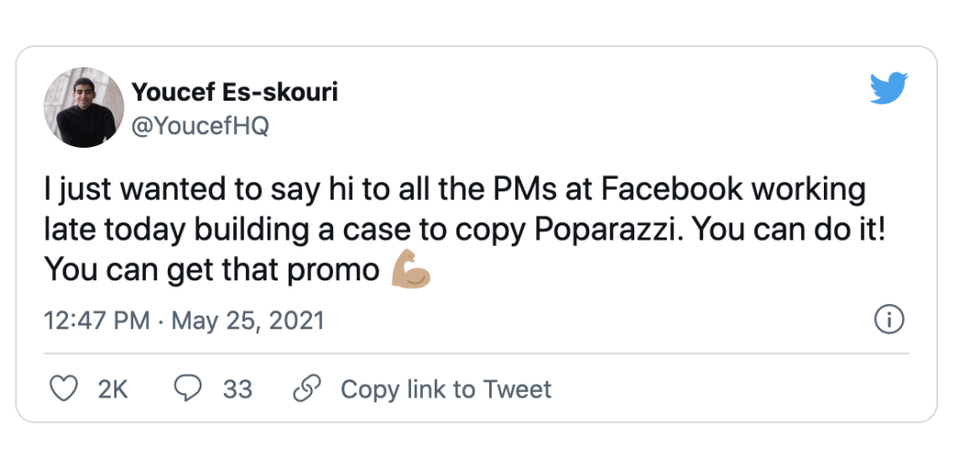Open the tweet info circle icon
This screenshot has height=450, width=980.
pyautogui.click(x=888, y=320)
